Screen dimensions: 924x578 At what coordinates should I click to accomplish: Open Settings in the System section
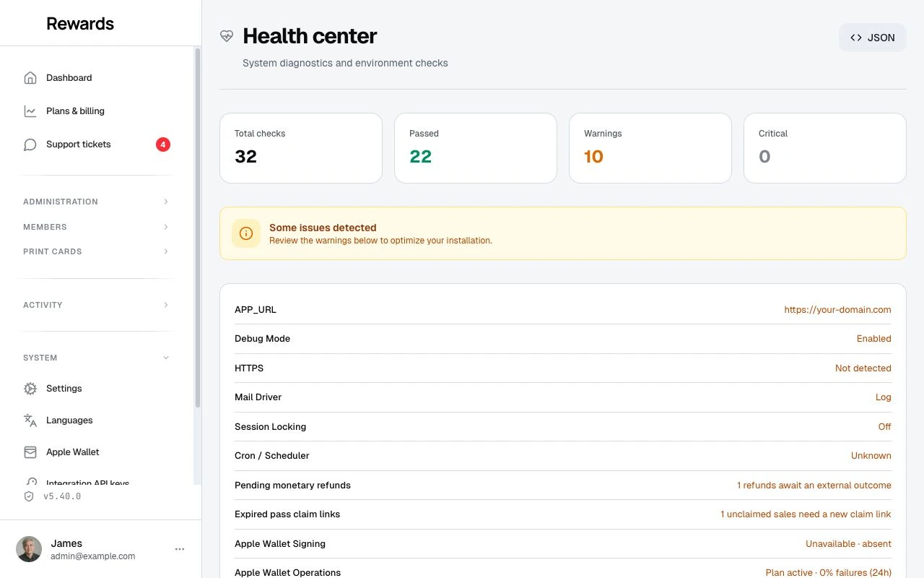tap(97, 389)
